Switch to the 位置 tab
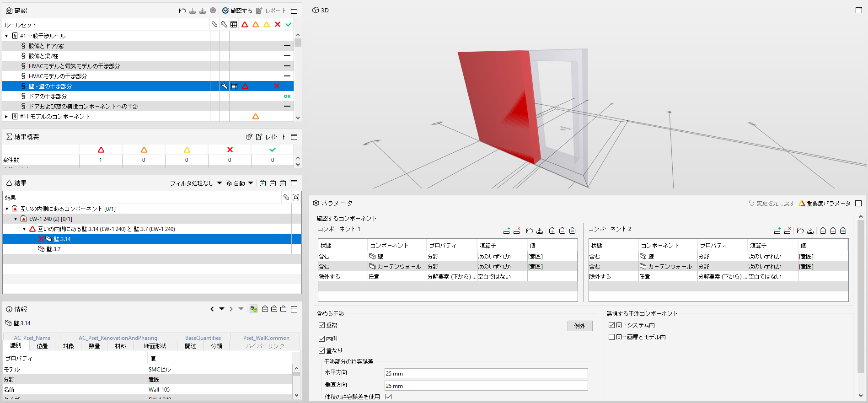The image size is (868, 403). [42, 346]
